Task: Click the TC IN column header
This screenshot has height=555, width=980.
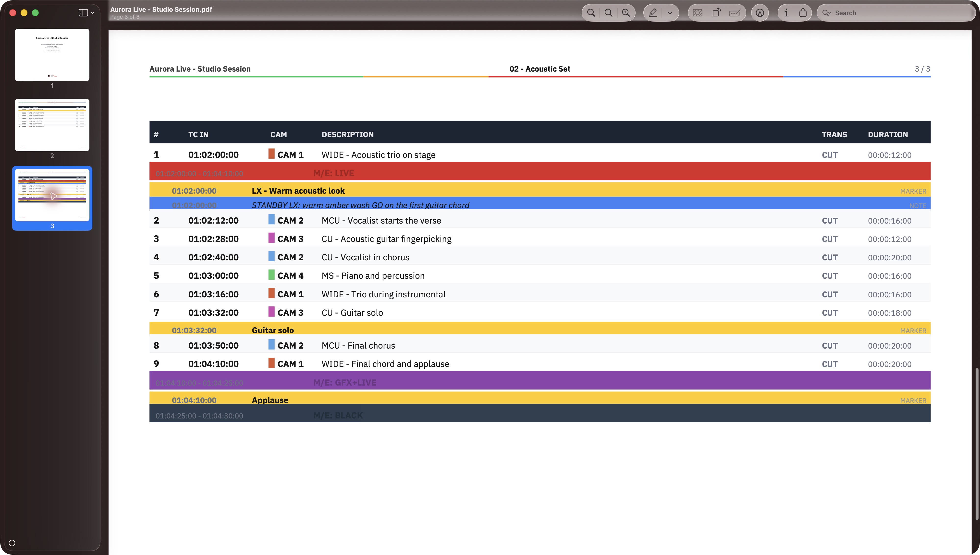Action: [x=198, y=135]
